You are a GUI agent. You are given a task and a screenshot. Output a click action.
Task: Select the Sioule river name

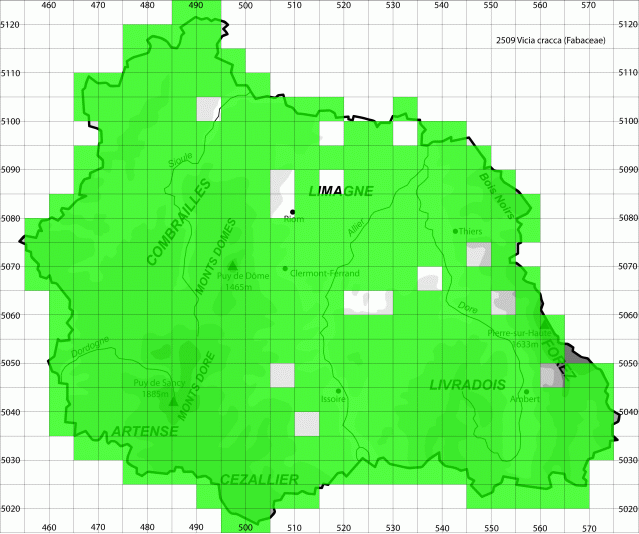pos(181,160)
